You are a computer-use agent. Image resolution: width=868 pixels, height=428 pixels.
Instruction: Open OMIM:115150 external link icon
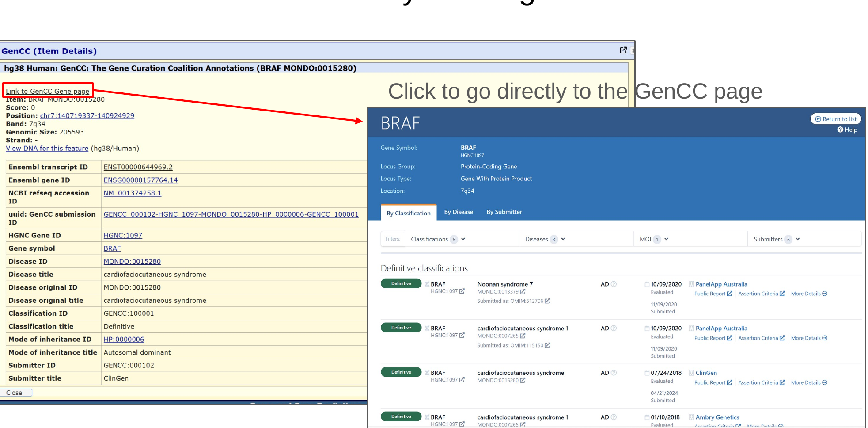tap(547, 345)
